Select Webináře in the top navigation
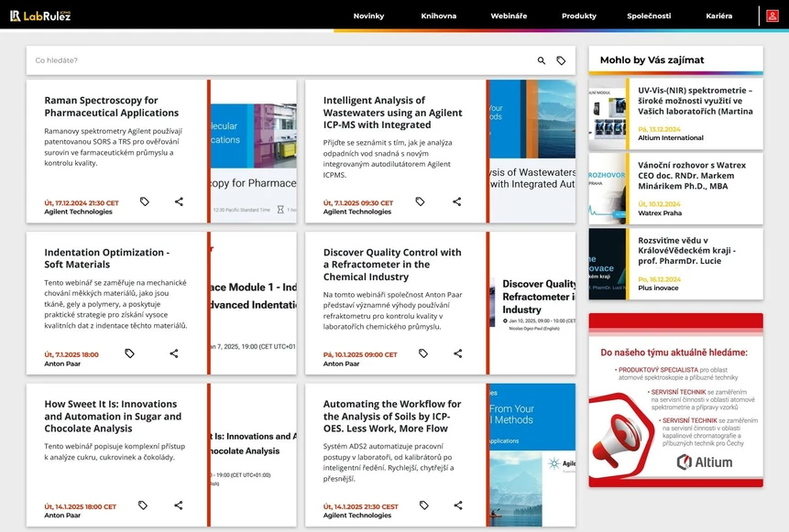789x532 pixels. click(509, 16)
